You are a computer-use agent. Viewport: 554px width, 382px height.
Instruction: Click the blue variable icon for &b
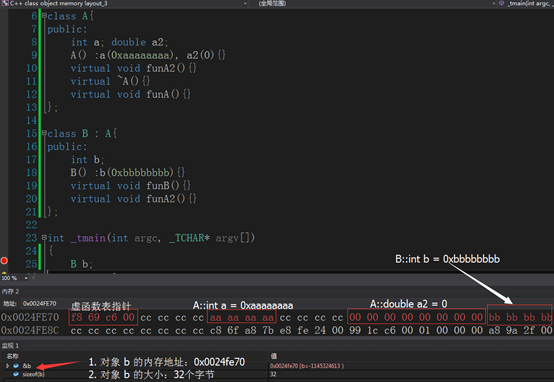click(x=16, y=366)
